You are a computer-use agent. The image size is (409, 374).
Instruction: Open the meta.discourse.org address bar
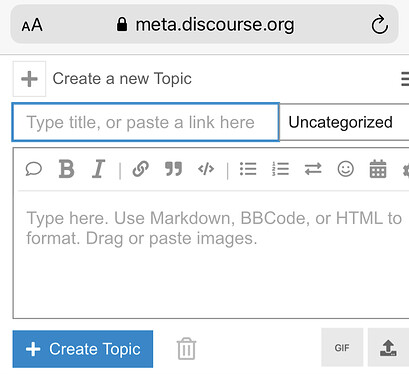pos(205,25)
